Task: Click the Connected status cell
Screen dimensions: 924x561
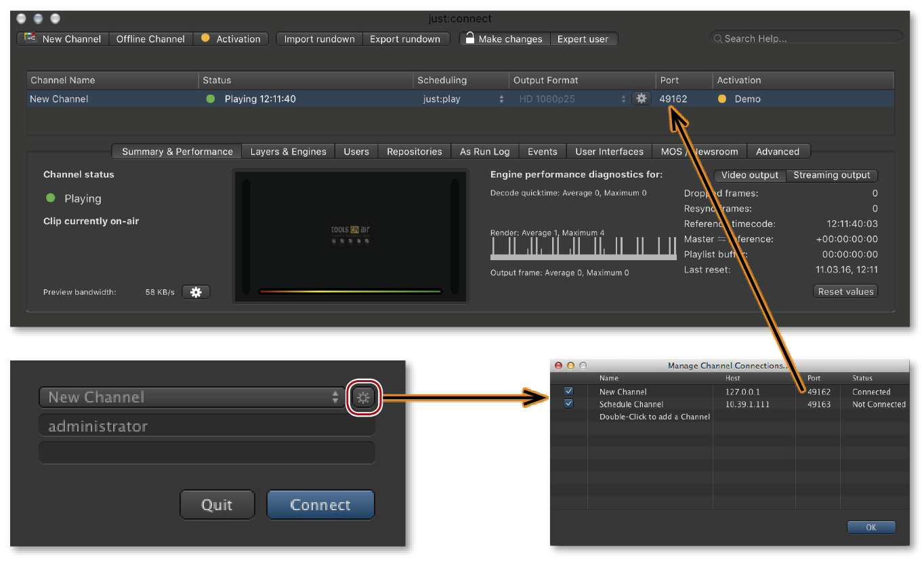Action: (x=871, y=392)
